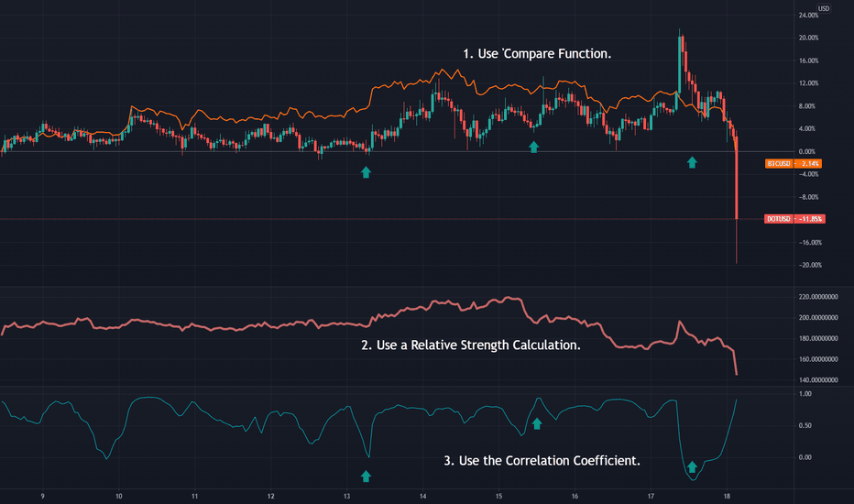Click date 15 on the time axis

[x=498, y=497]
